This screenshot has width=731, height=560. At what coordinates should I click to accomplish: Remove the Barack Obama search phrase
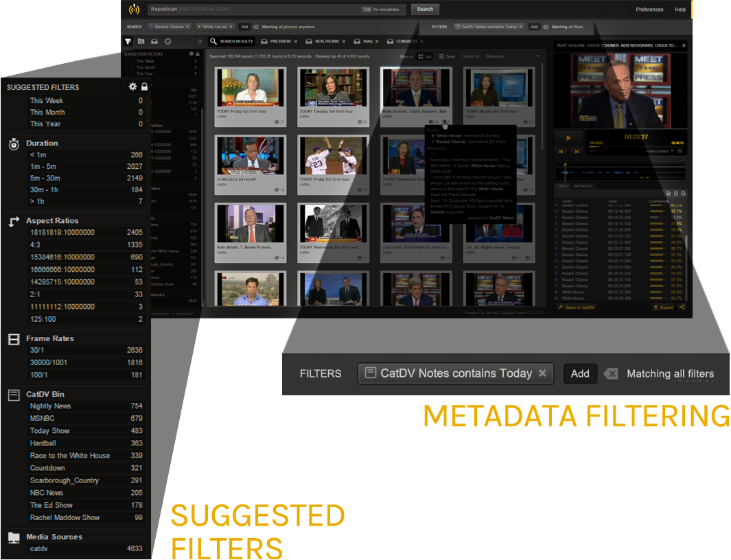click(187, 27)
